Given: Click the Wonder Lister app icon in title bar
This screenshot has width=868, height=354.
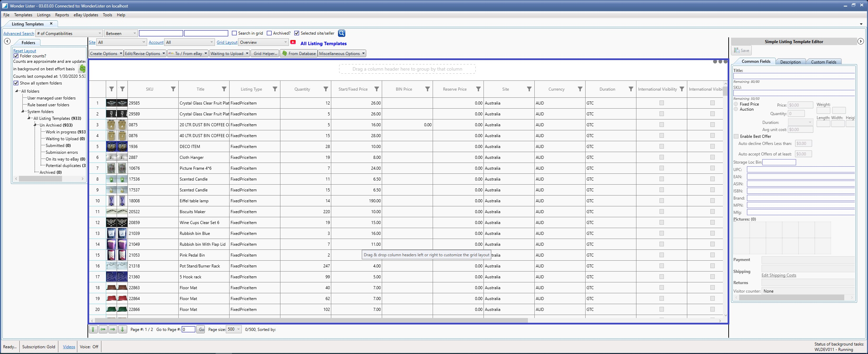Looking at the screenshot, I should pos(5,6).
